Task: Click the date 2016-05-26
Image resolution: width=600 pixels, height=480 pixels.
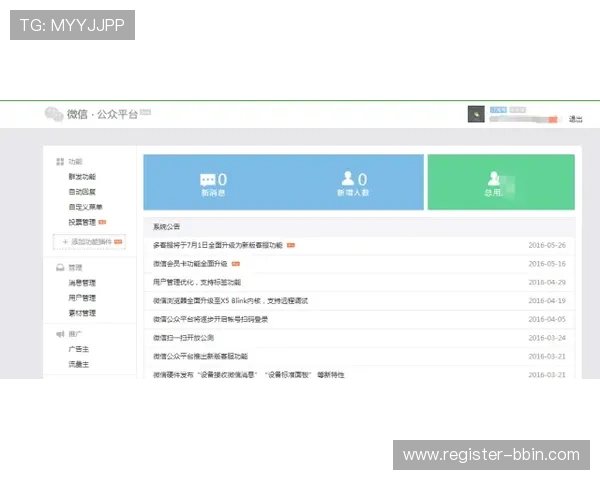Action: click(547, 245)
